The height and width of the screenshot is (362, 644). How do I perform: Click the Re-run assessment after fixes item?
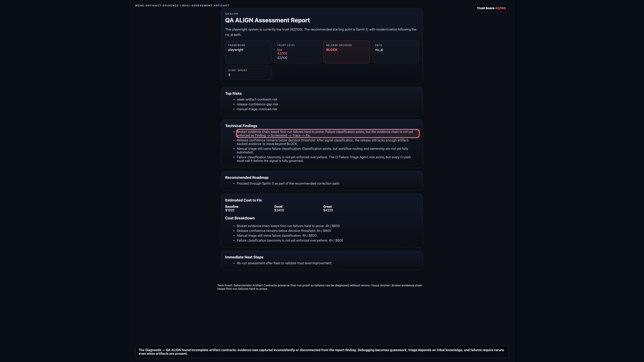tap(284, 263)
